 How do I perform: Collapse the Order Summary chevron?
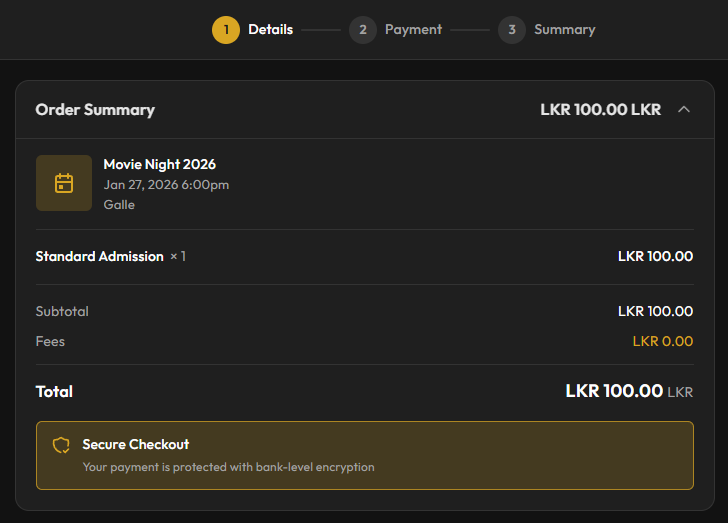point(684,109)
